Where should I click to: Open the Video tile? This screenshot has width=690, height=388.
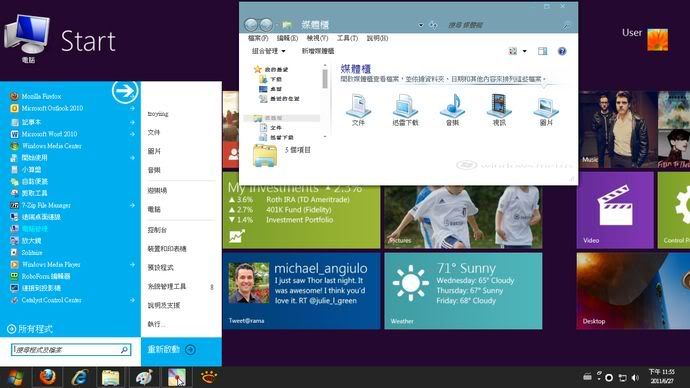(615, 210)
